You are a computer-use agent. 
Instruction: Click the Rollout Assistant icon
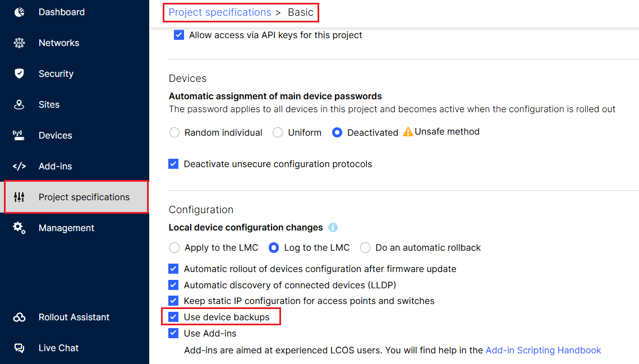19,317
